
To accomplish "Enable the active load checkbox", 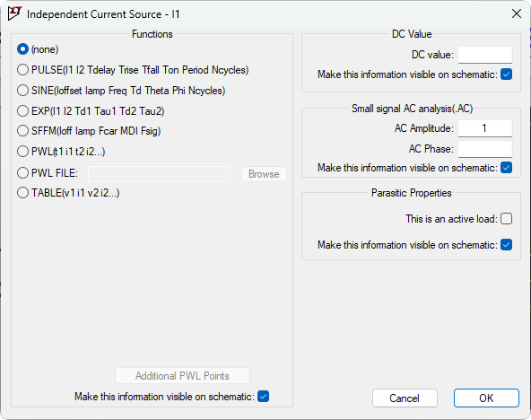I will pyautogui.click(x=506, y=219).
